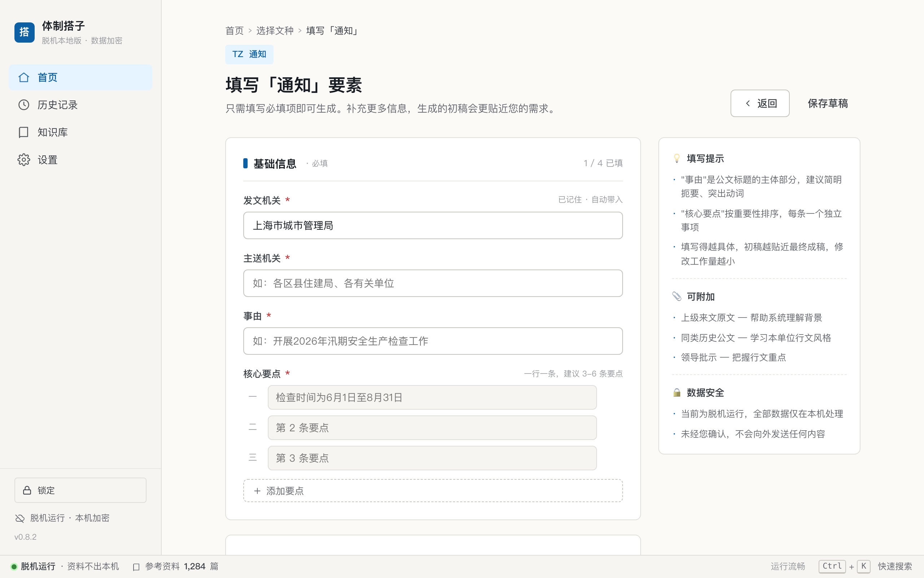Focus the 第 3 条要点 input
The height and width of the screenshot is (578, 924).
[432, 458]
